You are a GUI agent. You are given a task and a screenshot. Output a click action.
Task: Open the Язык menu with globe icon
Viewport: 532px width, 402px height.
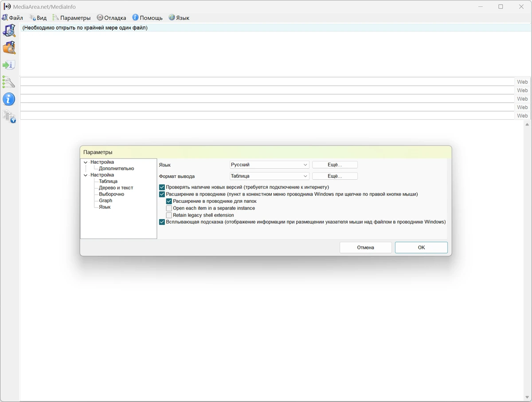pyautogui.click(x=179, y=18)
